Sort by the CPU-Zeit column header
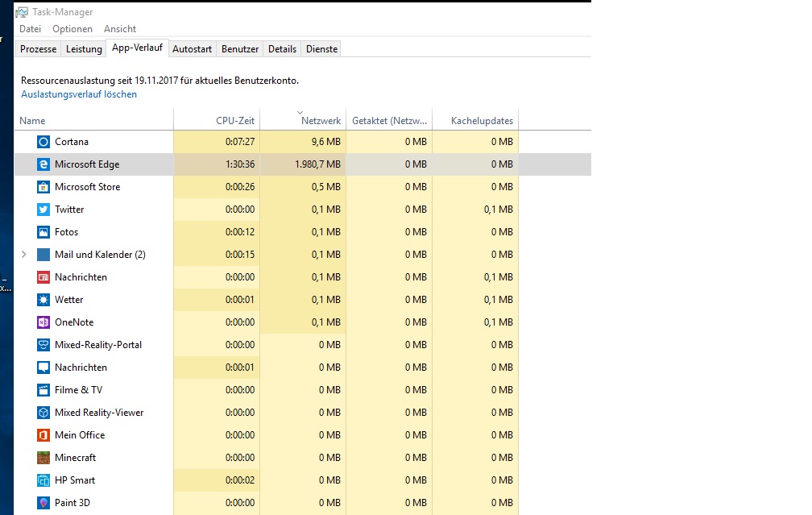 (x=217, y=120)
